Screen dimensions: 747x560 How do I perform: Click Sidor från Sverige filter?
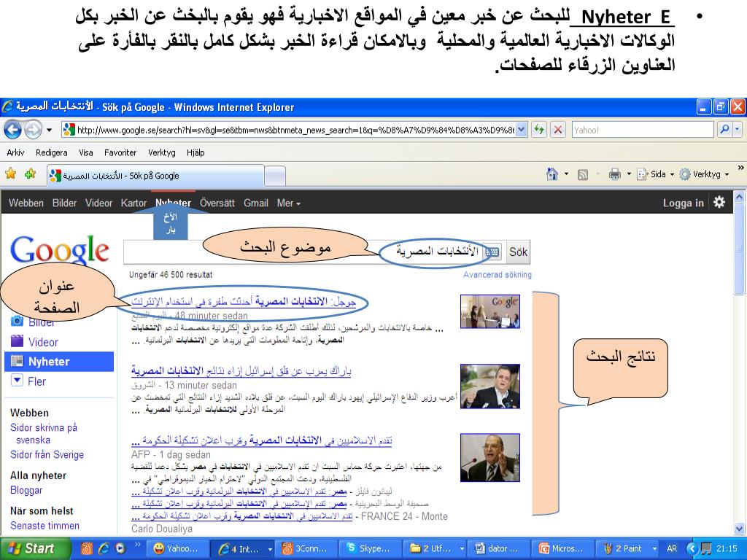47,454
